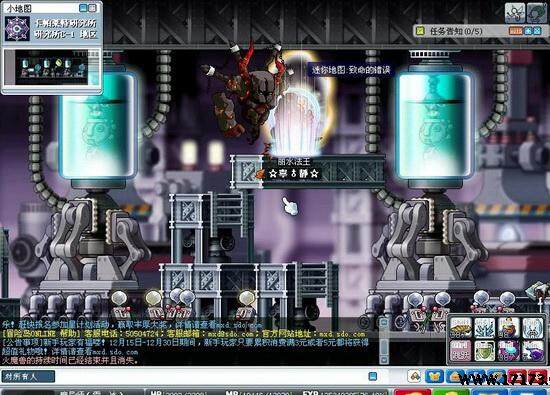Toggle the minimap large view button

coord(92,8)
